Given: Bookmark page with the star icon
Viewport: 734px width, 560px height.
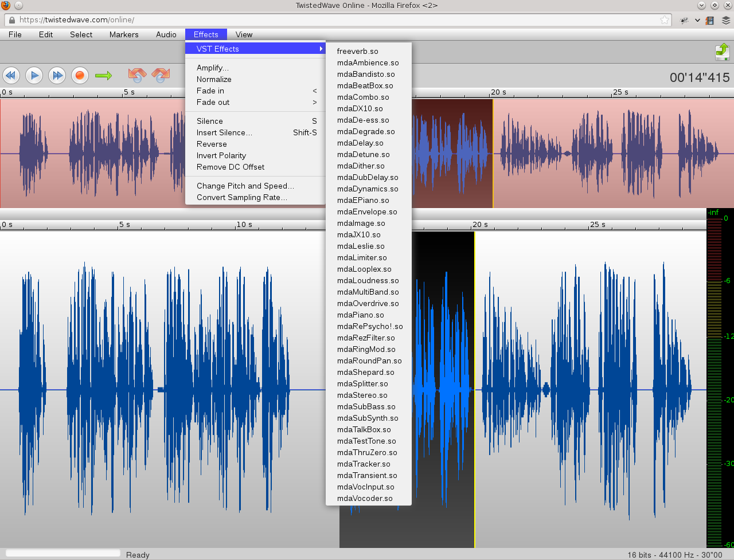Looking at the screenshot, I should [x=664, y=20].
